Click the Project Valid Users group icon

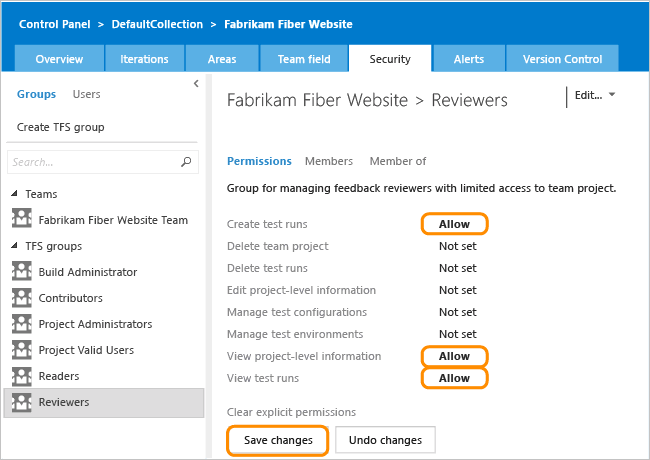tap(21, 350)
